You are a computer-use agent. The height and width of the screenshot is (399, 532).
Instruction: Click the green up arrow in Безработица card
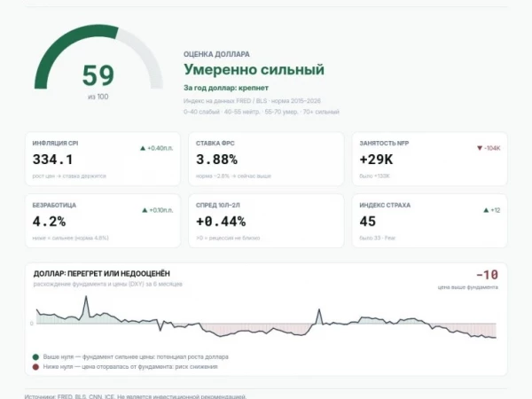(145, 210)
